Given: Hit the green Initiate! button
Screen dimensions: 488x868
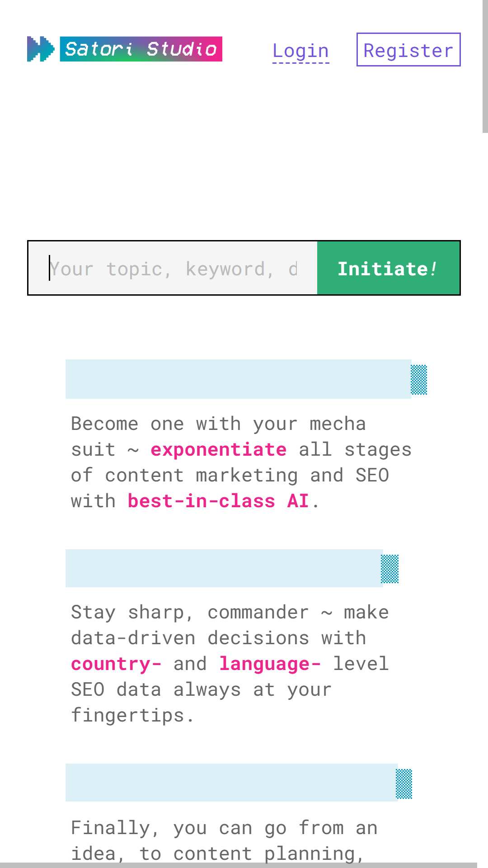Looking at the screenshot, I should (388, 268).
